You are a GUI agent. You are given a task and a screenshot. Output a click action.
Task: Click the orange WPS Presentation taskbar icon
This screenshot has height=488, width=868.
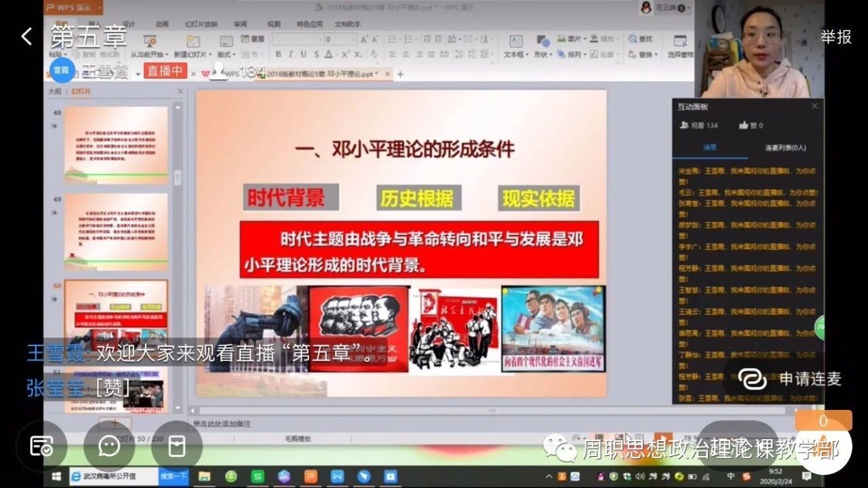[x=311, y=476]
